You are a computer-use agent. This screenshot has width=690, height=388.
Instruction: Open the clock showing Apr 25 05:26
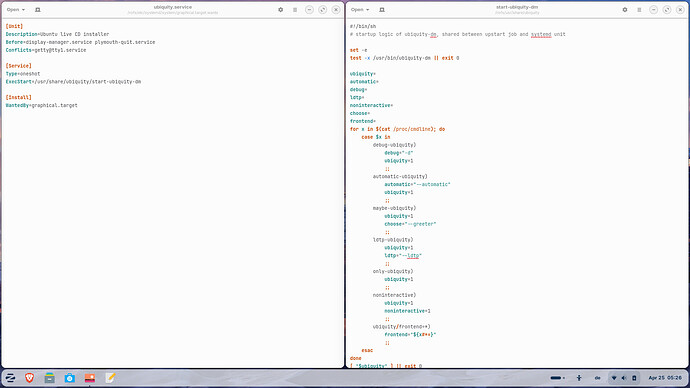pyautogui.click(x=665, y=378)
